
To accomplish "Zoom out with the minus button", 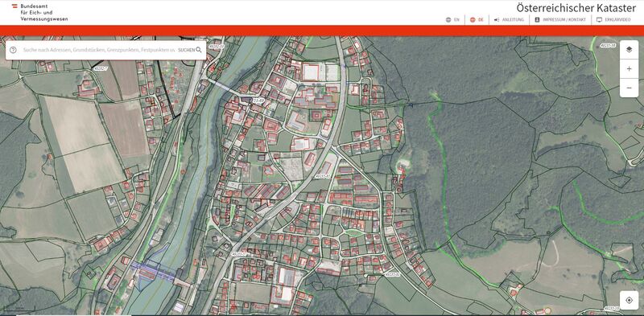I will point(629,88).
